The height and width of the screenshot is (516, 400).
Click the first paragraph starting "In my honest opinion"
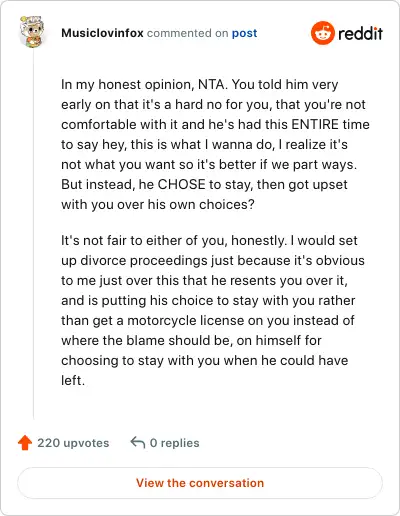click(215, 144)
